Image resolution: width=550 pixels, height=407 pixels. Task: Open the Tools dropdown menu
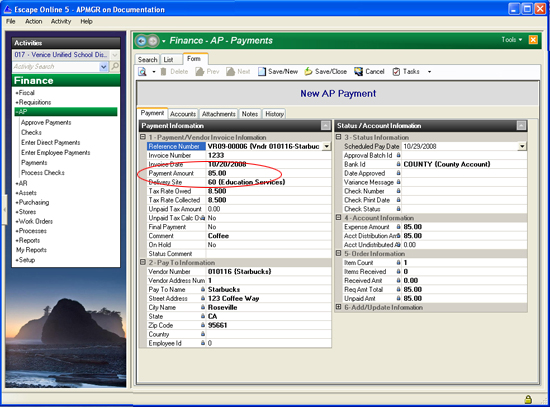[512, 40]
